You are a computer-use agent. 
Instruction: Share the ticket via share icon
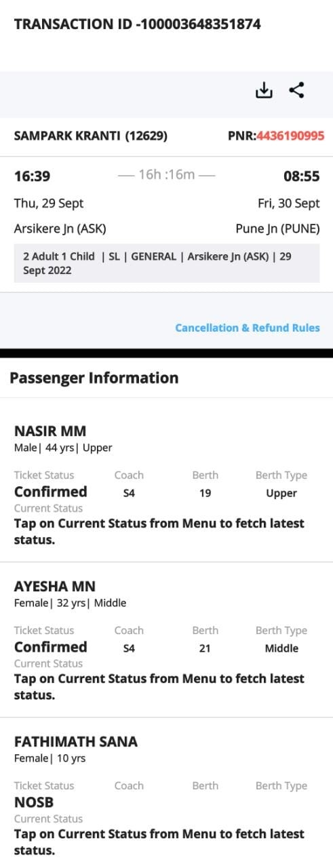(296, 90)
